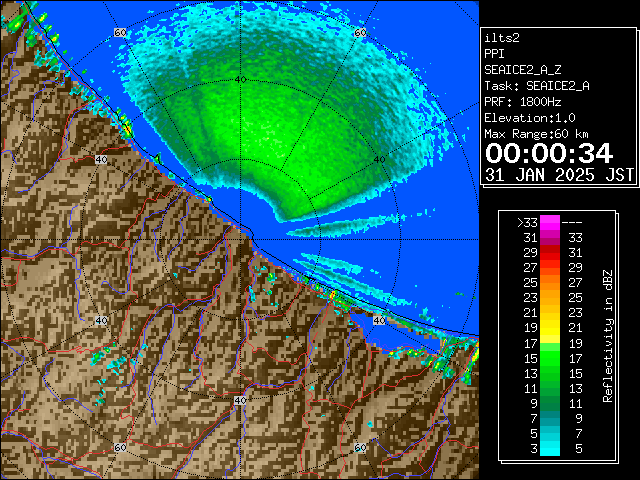Click the 'Max Range:60 km' line
640x480 pixels.
pyautogui.click(x=536, y=134)
